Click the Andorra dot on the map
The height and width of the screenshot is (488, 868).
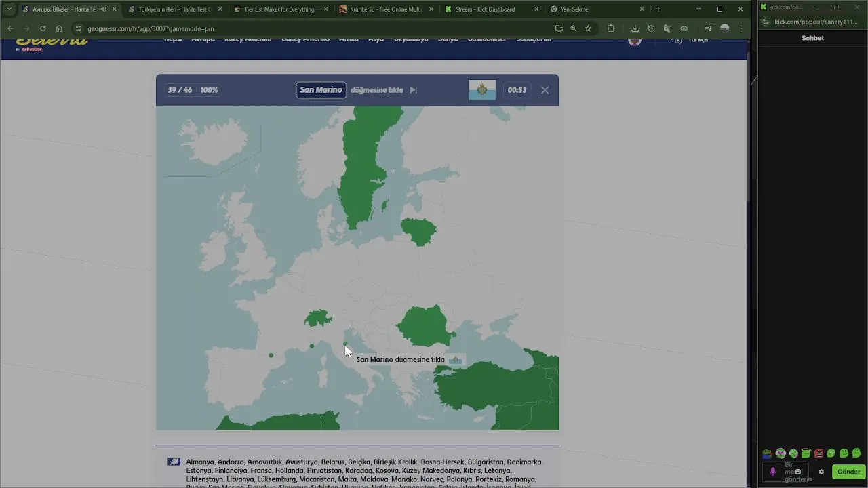[271, 355]
